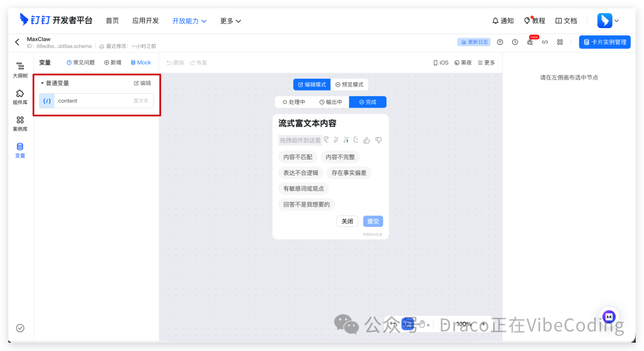
Task: Open the 更多 dropdown in the top navigation
Action: point(229,20)
